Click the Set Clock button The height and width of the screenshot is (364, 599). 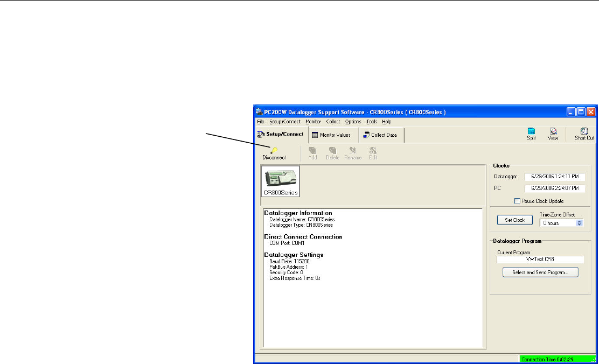point(514,220)
